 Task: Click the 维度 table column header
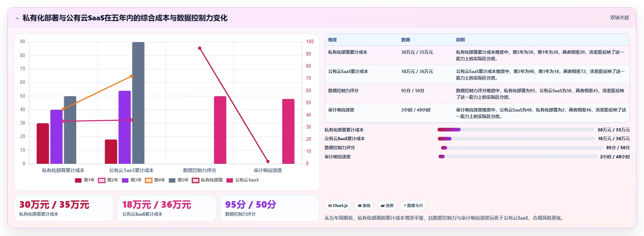362,40
